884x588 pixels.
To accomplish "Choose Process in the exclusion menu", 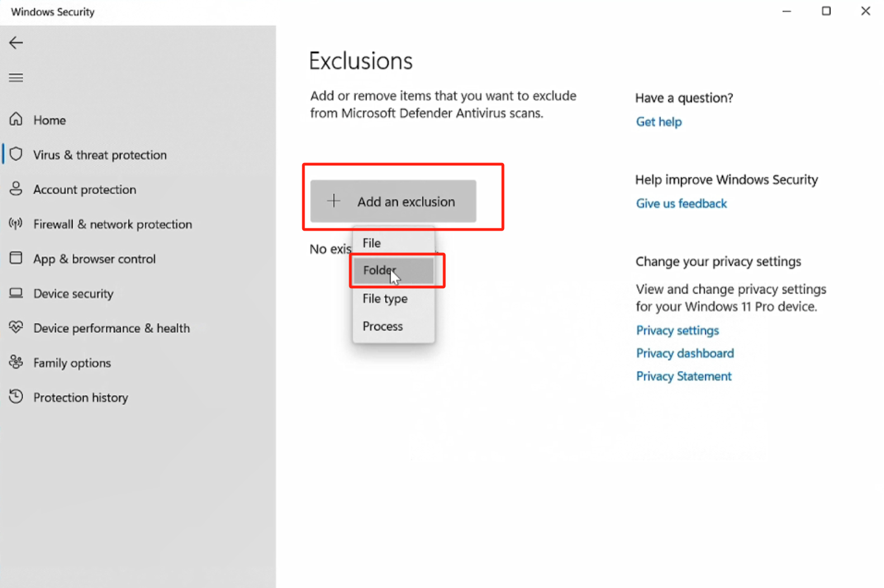I will point(383,326).
